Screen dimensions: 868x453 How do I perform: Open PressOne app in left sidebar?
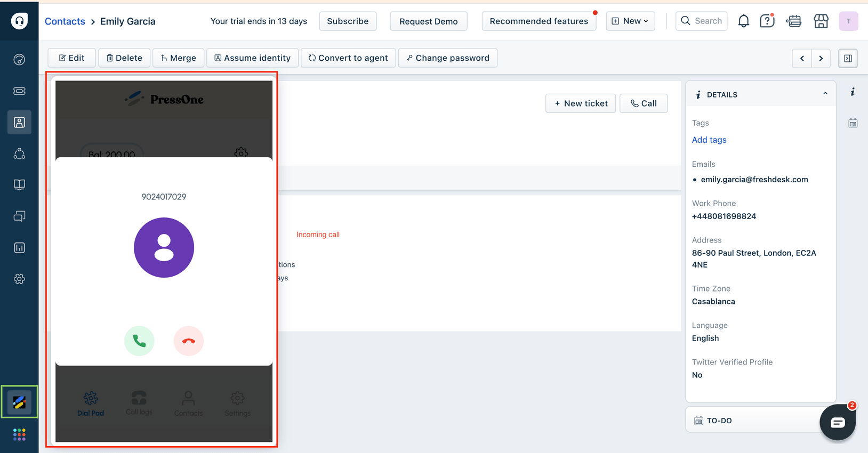click(19, 402)
